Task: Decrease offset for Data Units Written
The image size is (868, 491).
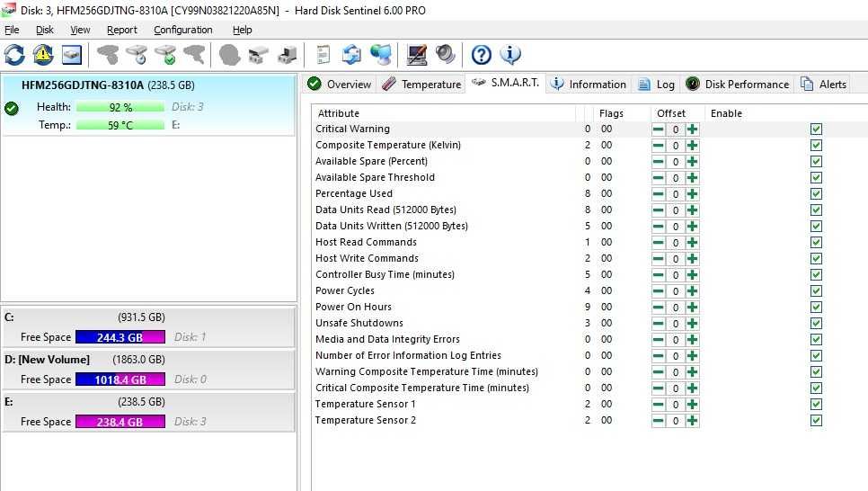Action: click(x=659, y=226)
